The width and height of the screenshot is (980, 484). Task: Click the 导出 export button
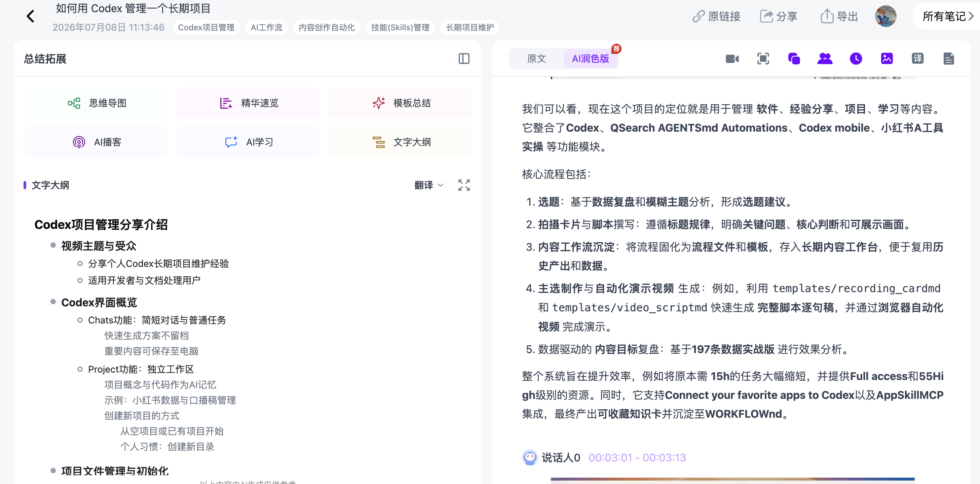coord(839,16)
